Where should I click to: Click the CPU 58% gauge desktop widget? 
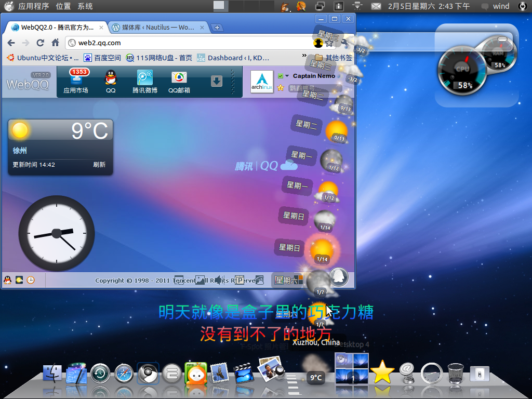[462, 70]
